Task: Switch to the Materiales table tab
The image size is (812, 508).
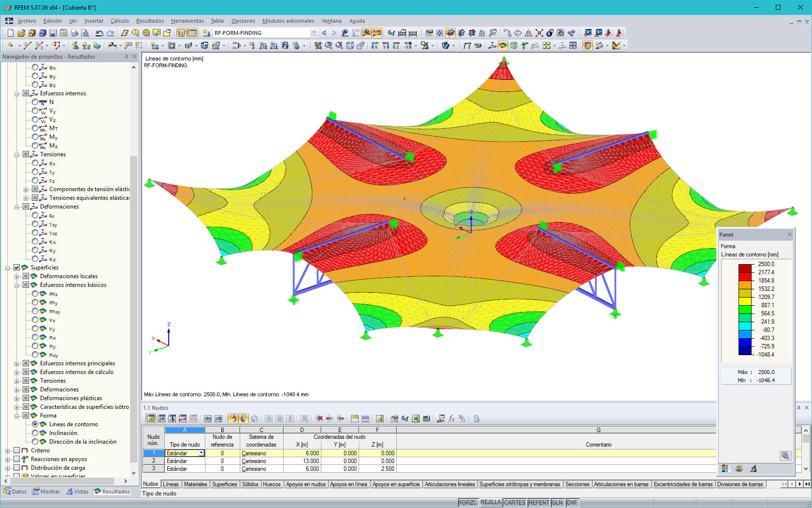Action: tap(195, 484)
